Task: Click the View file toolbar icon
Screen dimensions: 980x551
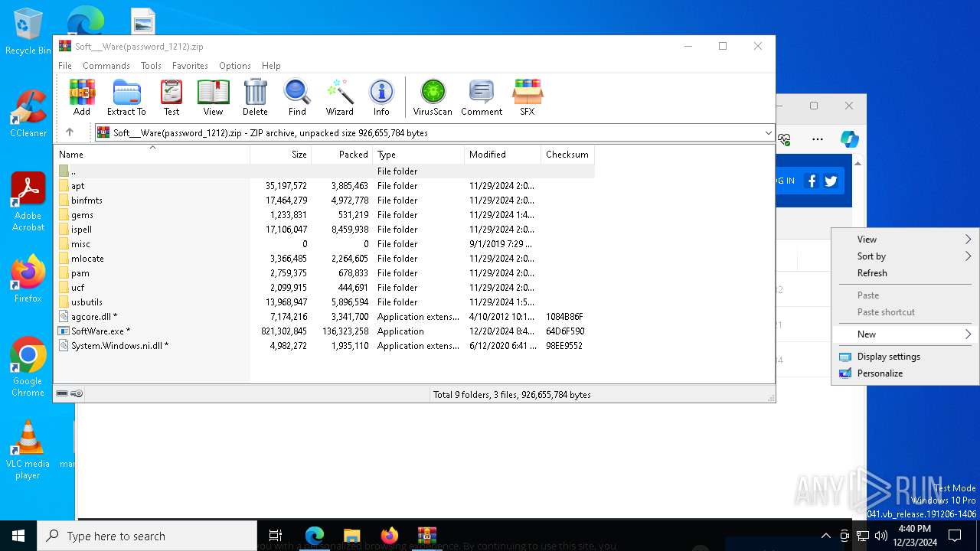Action: [213, 97]
